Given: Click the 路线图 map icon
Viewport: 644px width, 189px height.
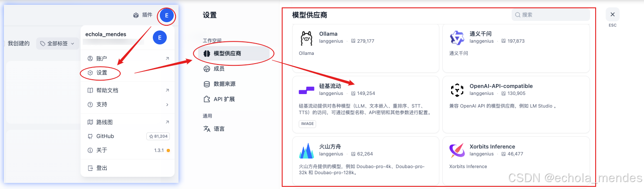Looking at the screenshot, I should point(90,122).
